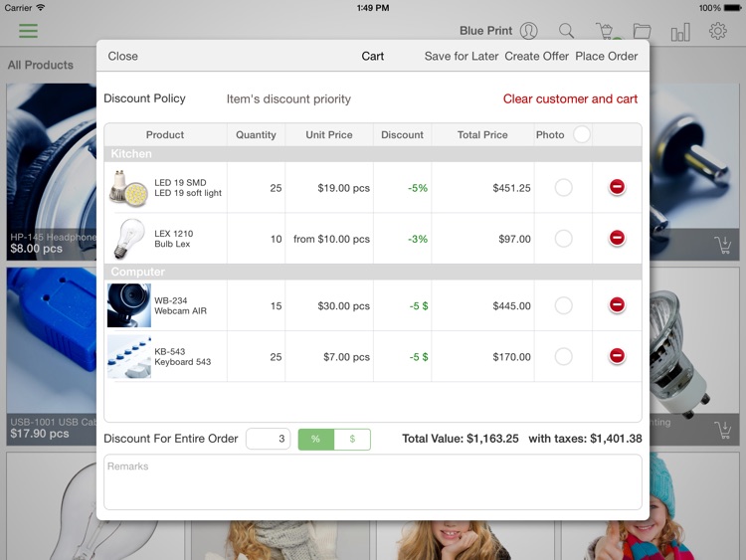Click total price $451.25
Viewport: 746px width, 560px height.
click(511, 188)
